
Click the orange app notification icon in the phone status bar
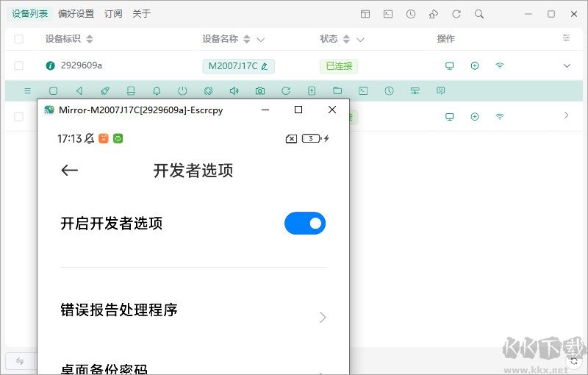[104, 139]
